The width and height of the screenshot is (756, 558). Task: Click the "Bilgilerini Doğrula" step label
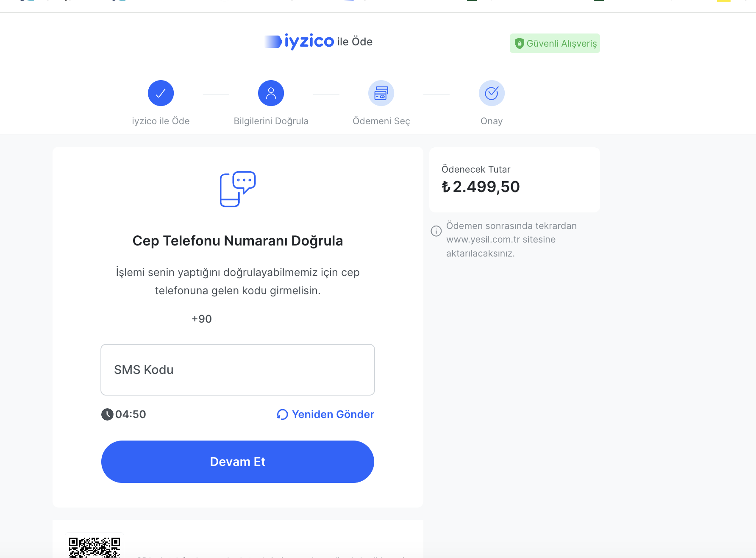[271, 121]
